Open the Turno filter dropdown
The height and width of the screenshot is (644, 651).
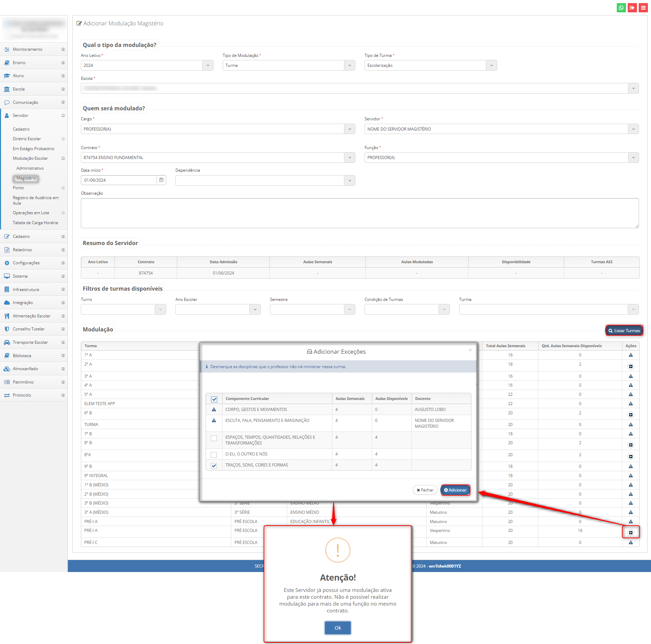(x=123, y=309)
